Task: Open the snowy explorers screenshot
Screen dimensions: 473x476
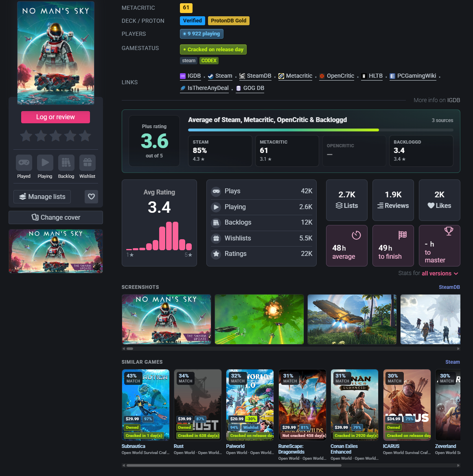Action: click(x=430, y=319)
